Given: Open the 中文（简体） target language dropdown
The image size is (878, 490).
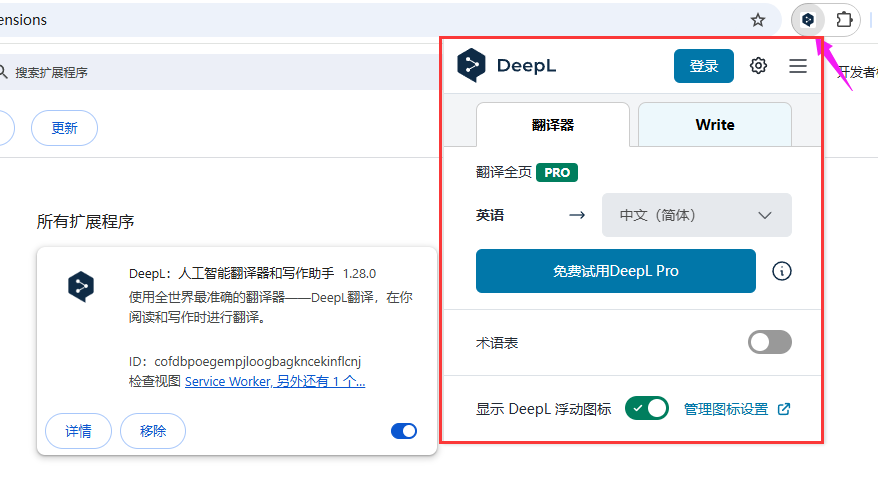Looking at the screenshot, I should 697,215.
